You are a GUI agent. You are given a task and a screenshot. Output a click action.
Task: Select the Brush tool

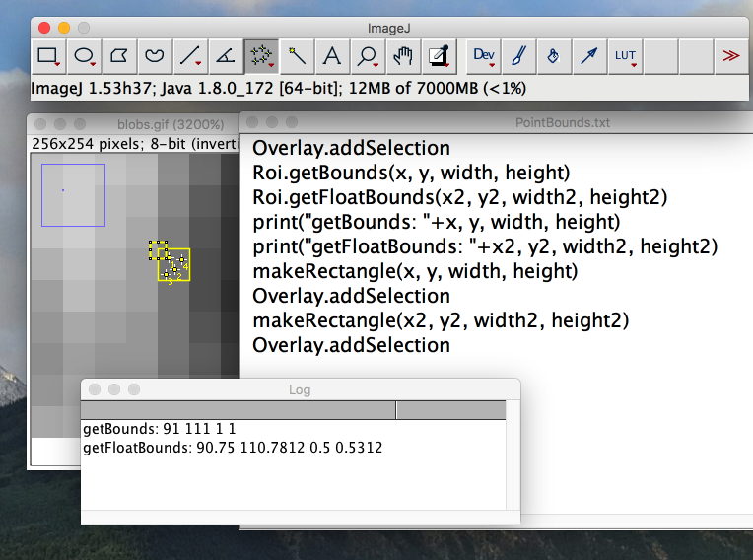(517, 56)
